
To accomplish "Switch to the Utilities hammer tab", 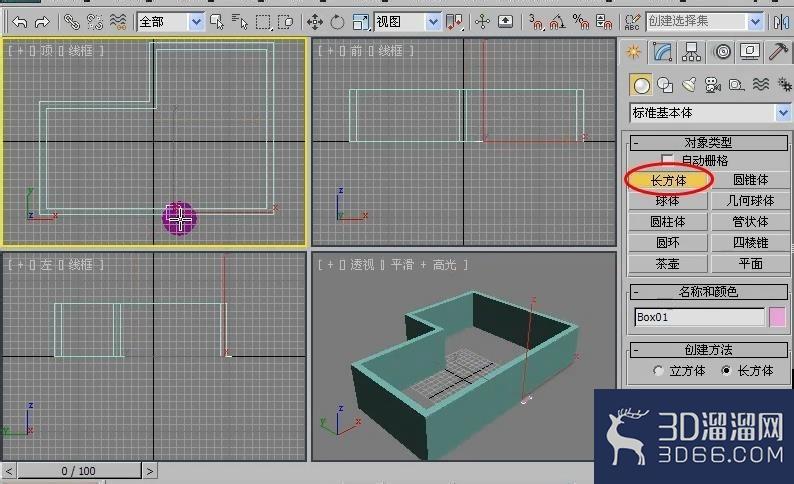I will point(778,52).
